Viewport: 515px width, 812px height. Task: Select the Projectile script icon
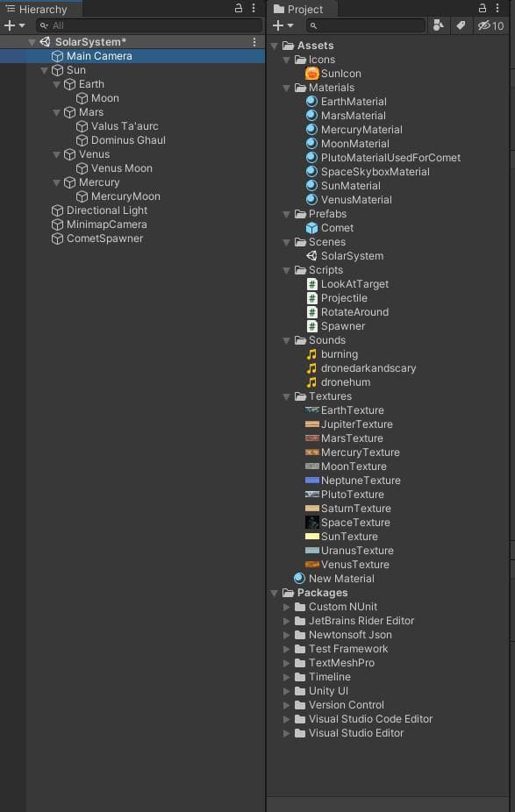tap(312, 298)
